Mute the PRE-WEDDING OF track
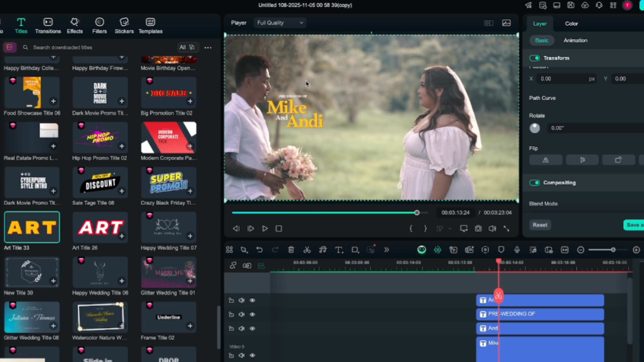 pos(241,314)
